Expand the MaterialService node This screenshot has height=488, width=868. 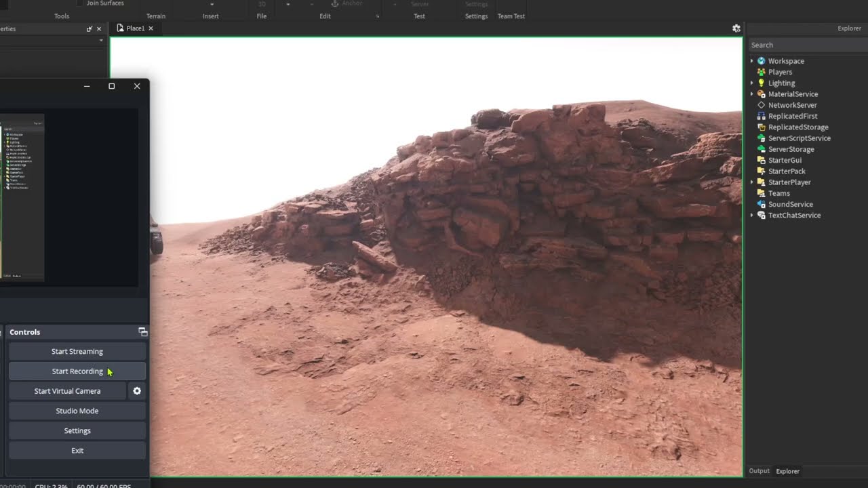tap(751, 94)
